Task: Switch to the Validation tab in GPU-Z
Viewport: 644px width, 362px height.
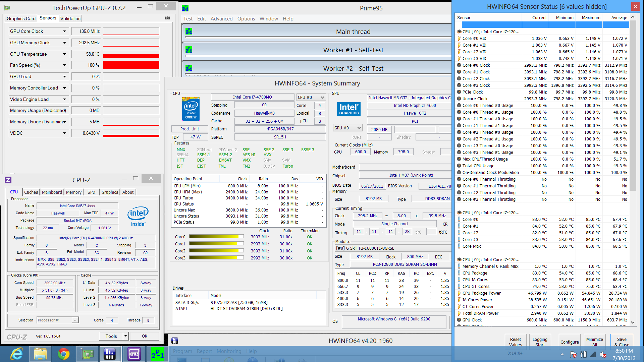Action: 70,18
